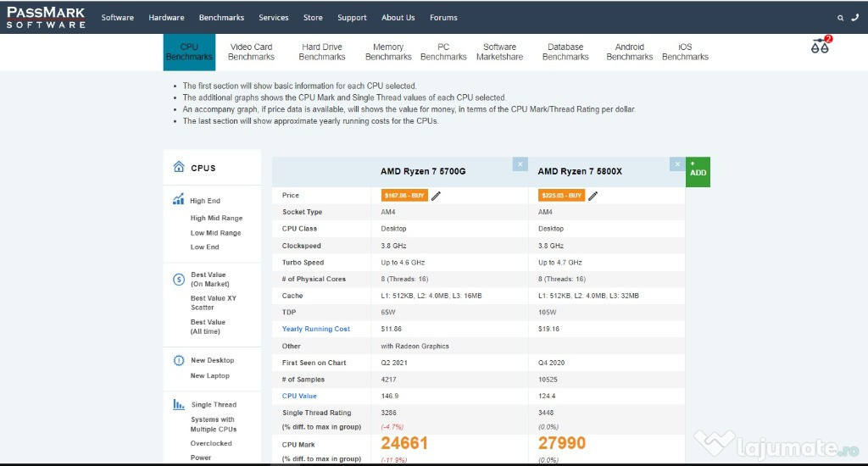Buy the 5700G at $167.86
This screenshot has width=868, height=466.
404,196
